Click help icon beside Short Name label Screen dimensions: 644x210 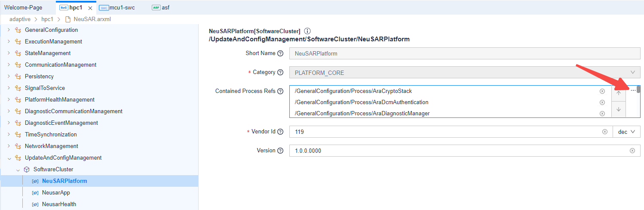[280, 53]
